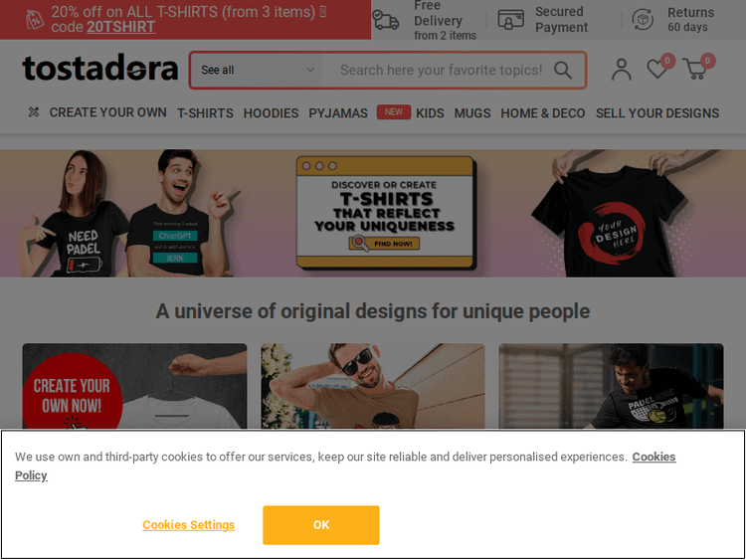Focus the search topics input field
The image size is (746, 560).
pos(441,70)
